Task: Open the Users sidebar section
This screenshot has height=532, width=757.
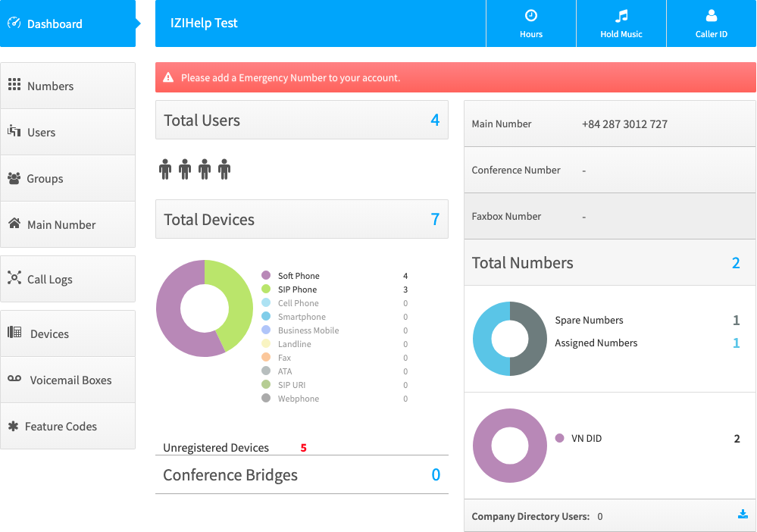Action: (x=67, y=132)
